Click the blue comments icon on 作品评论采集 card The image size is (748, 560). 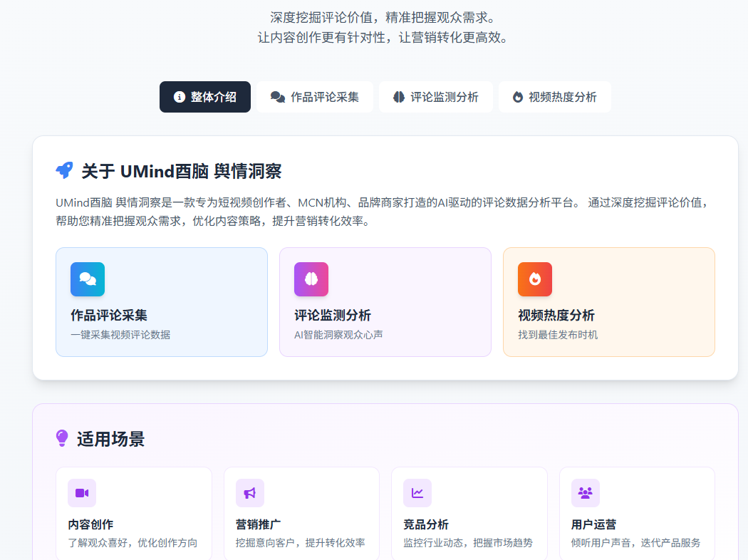tap(88, 279)
